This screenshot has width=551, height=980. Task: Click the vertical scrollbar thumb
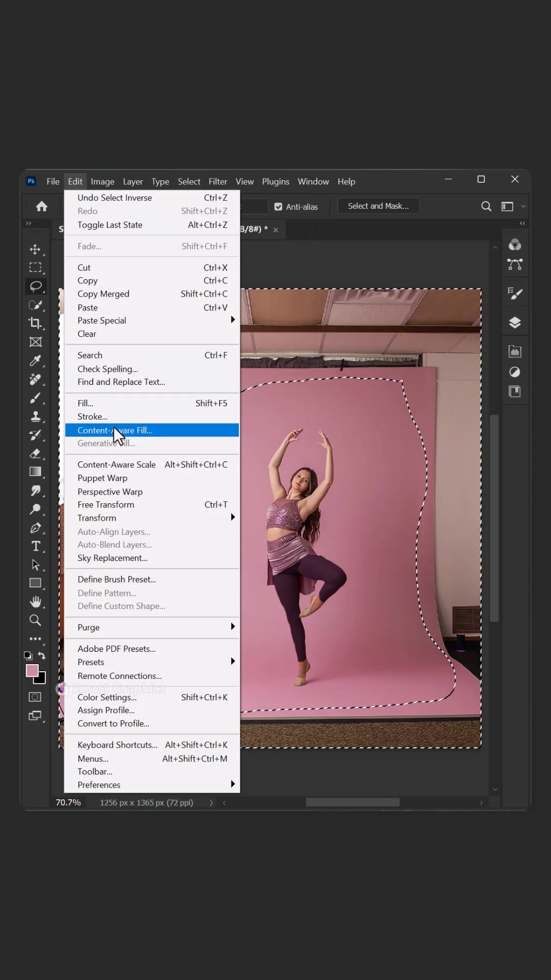pos(494,518)
